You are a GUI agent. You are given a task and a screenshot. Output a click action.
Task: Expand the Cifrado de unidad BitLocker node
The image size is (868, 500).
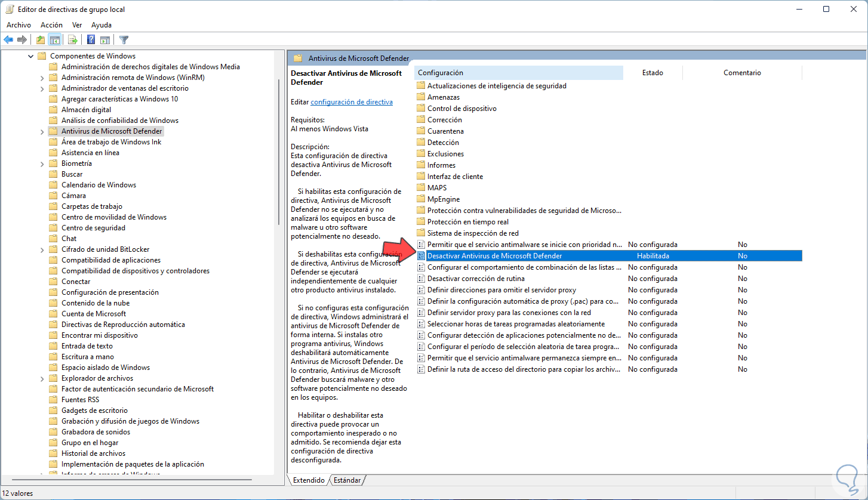click(x=42, y=249)
